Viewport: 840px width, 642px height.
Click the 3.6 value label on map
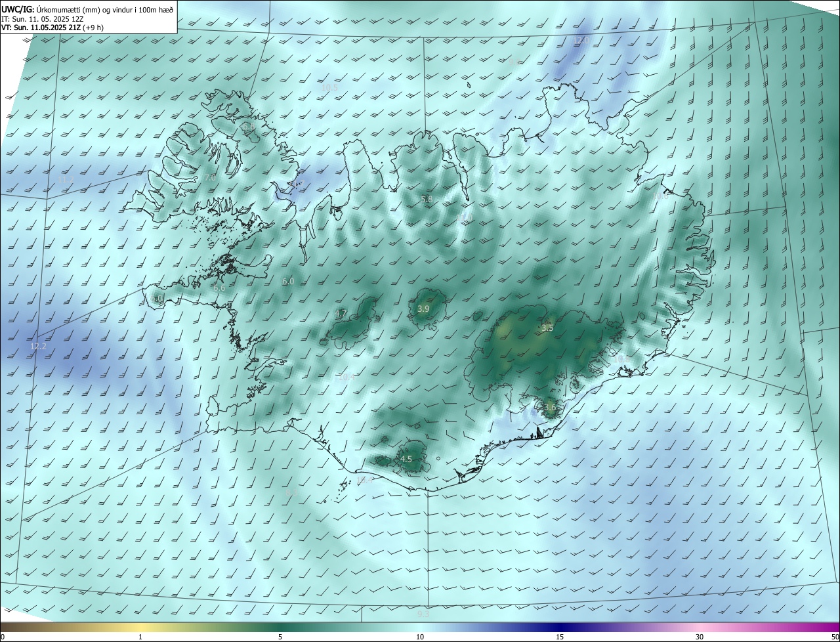pos(550,407)
